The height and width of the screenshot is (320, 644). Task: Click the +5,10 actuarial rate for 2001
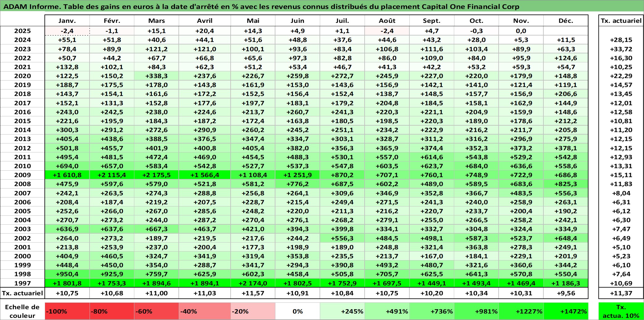point(621,247)
